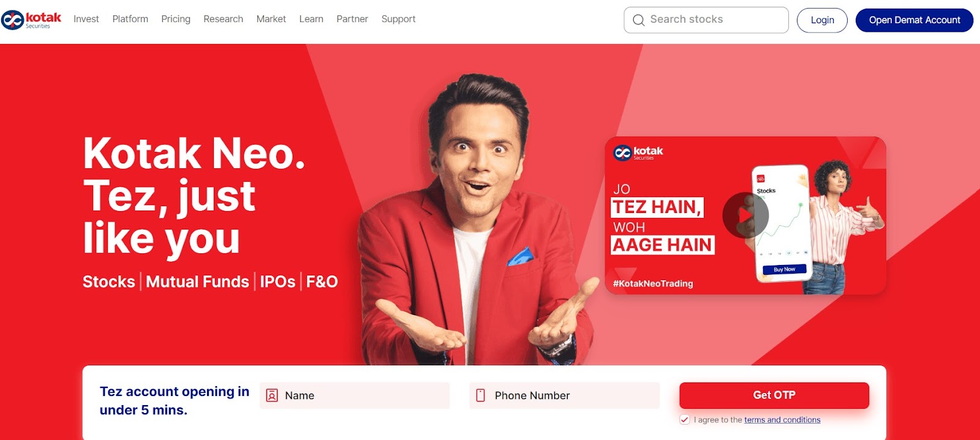Open the Research menu

tap(224, 19)
